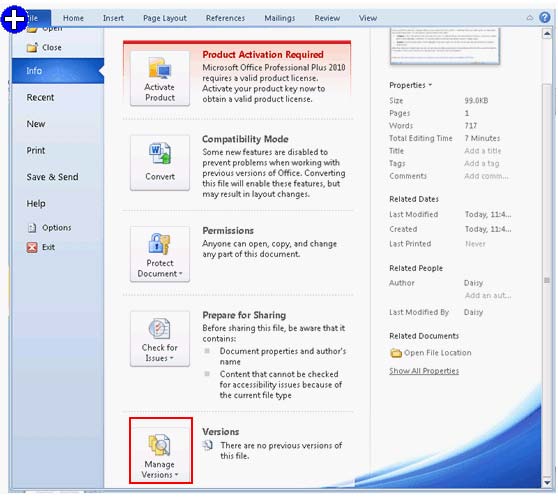558x498 pixels.
Task: Click the blue Help question mark icon
Action: [545, 17]
